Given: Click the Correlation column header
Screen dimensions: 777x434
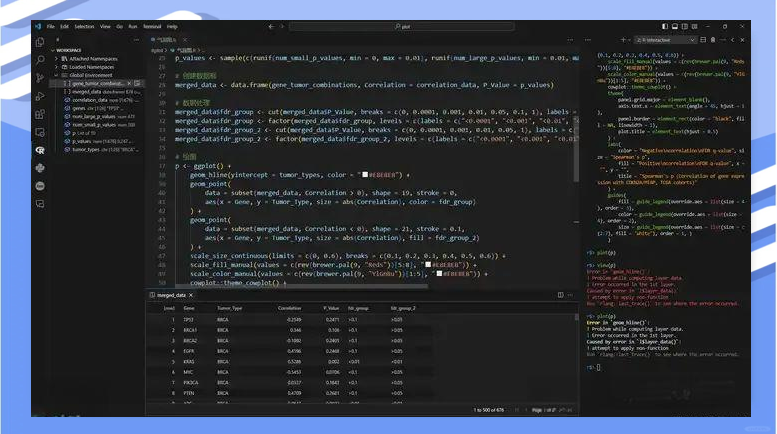Looking at the screenshot, I should (289, 308).
